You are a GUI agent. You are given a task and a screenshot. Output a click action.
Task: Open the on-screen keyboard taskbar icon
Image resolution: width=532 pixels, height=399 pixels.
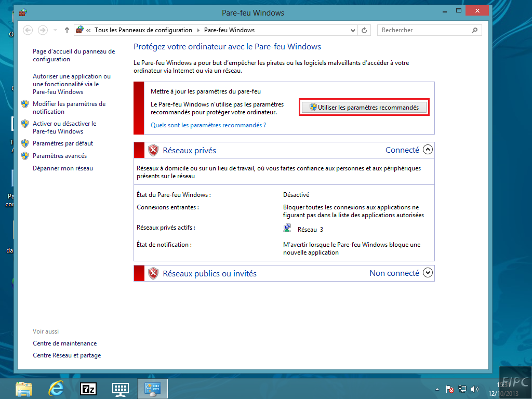tap(121, 388)
